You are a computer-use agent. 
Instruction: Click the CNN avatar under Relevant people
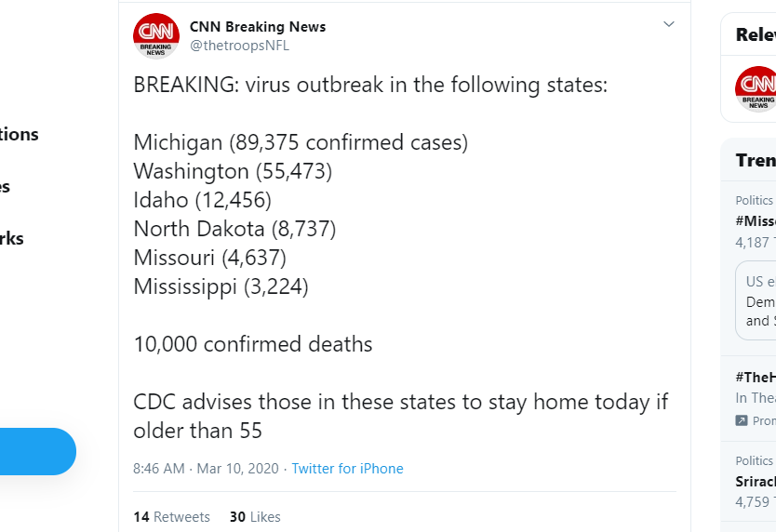point(756,89)
